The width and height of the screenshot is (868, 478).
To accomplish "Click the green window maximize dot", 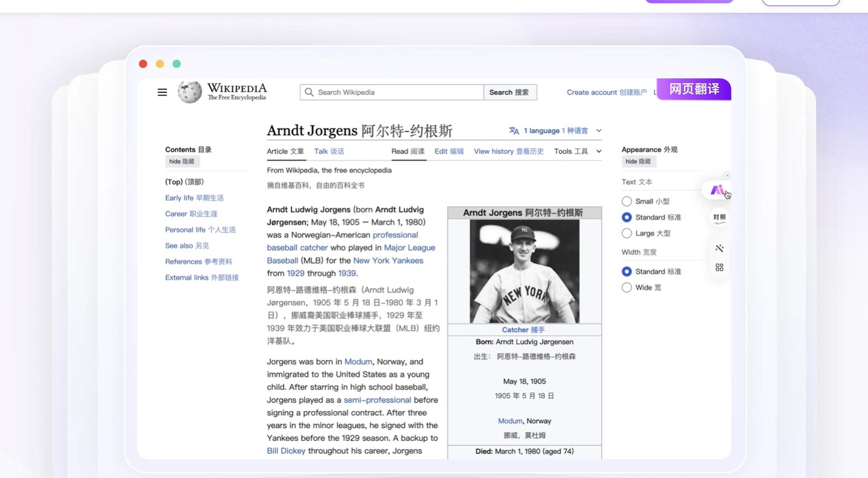I will click(x=177, y=64).
